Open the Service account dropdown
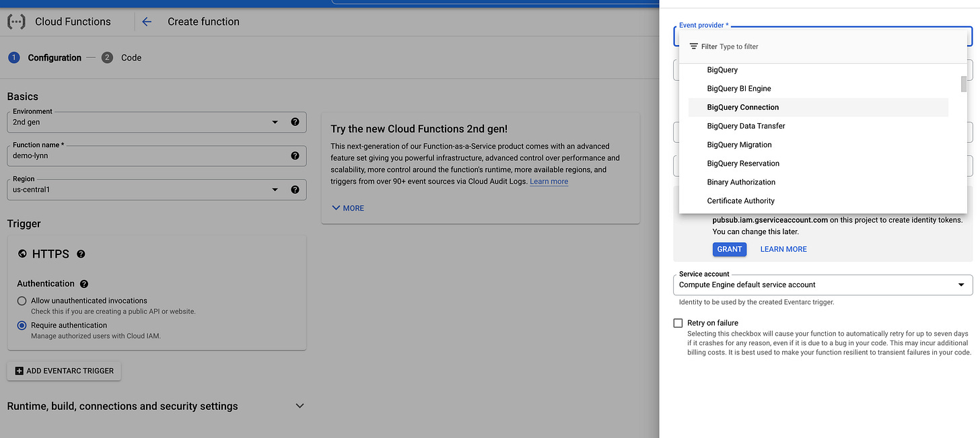Screen dimensions: 980x438 click(823, 285)
